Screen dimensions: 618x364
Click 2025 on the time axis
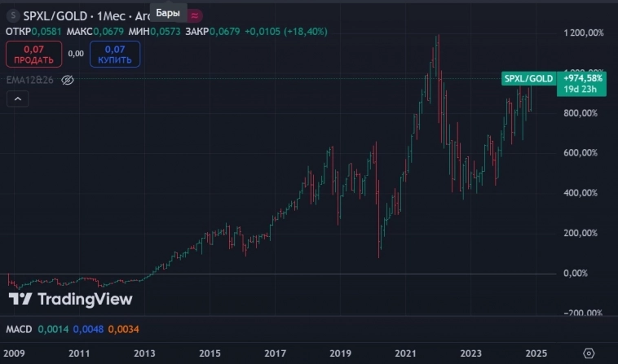536,353
